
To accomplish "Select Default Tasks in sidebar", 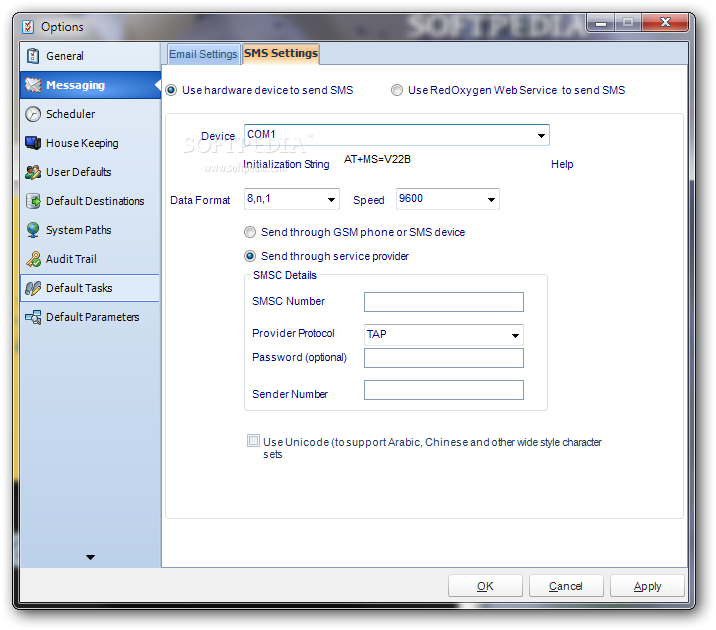I will pyautogui.click(x=90, y=288).
